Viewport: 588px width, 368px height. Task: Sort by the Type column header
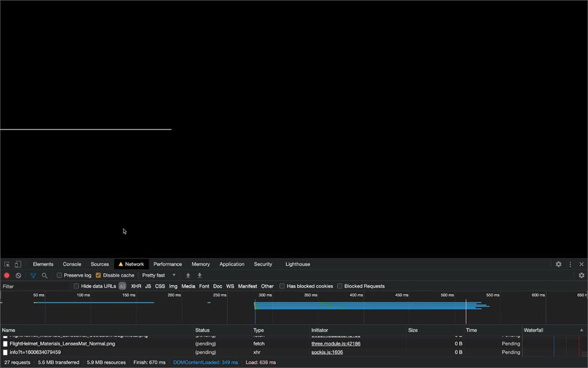[280, 330]
